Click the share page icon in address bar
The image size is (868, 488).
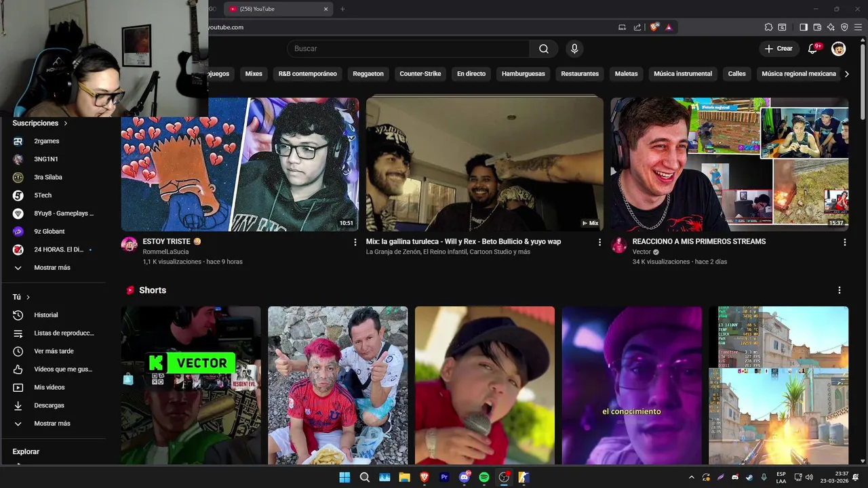pos(637,27)
